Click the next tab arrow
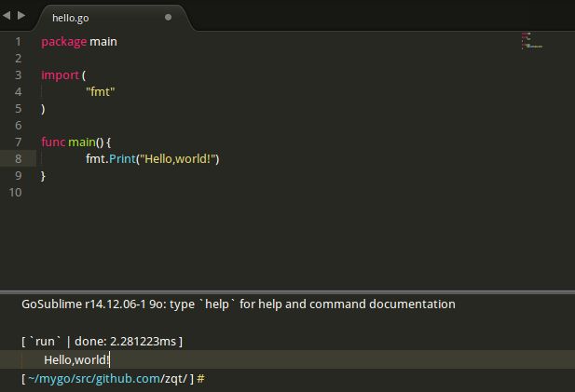The image size is (575, 392). click(21, 16)
